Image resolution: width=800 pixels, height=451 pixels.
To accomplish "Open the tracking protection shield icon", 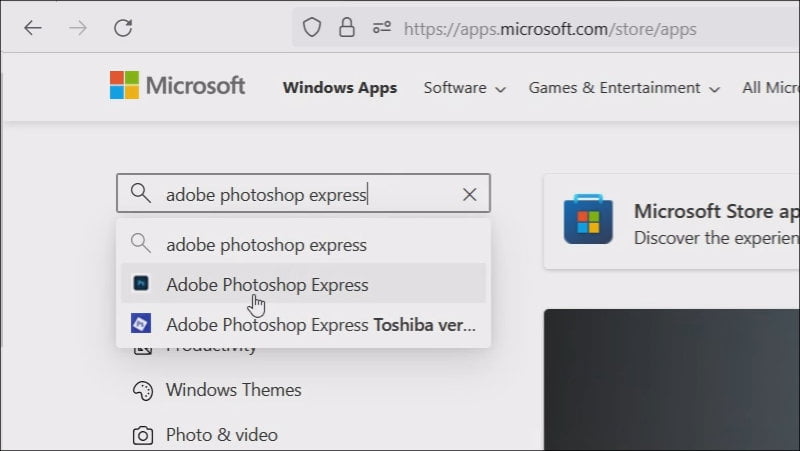I will 312,28.
